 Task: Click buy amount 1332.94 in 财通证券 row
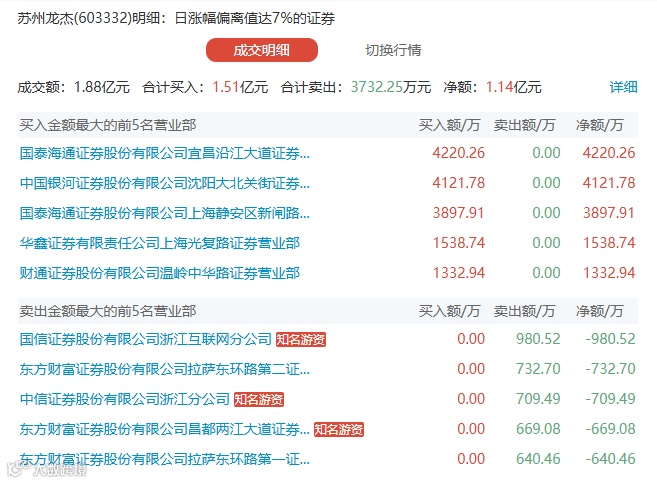point(459,273)
